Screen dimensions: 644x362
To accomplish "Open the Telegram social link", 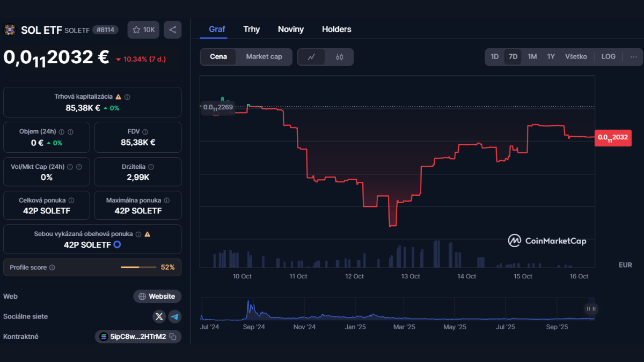I will coord(175,316).
